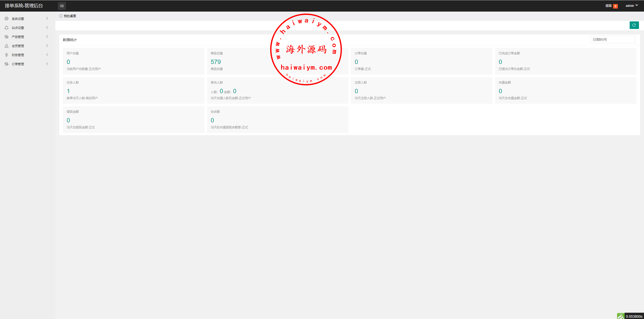The image size is (644, 319).
Task: Click the 提现 notification link
Action: tap(608, 6)
